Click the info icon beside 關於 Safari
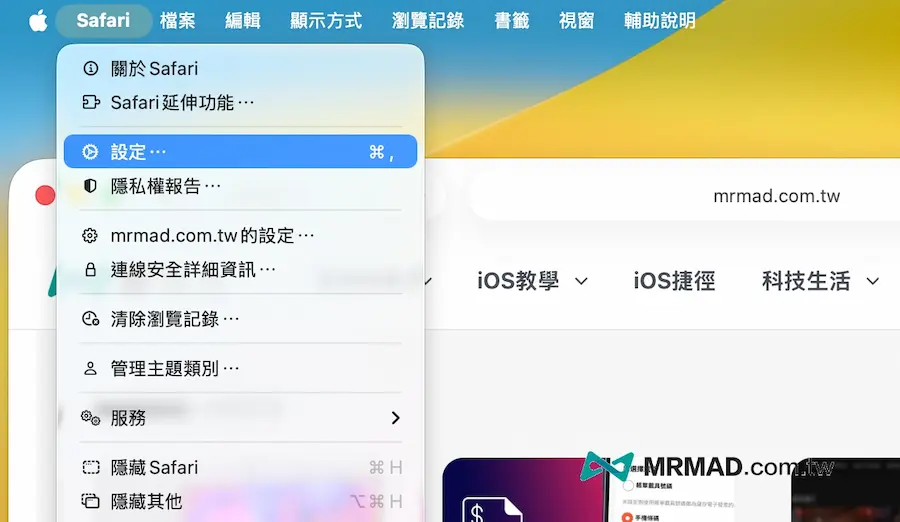This screenshot has height=522, width=900. [x=90, y=68]
